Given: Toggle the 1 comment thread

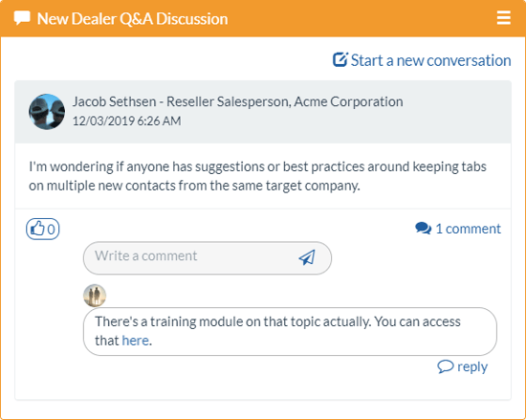Looking at the screenshot, I should (458, 229).
